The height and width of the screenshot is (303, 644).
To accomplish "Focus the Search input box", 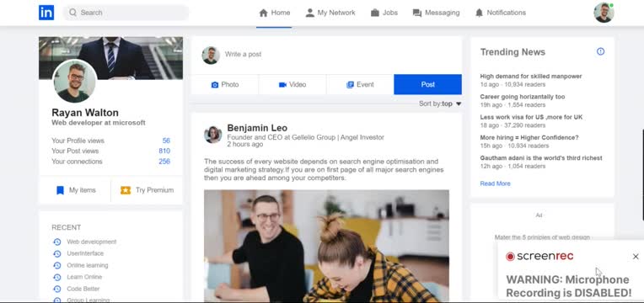I will click(x=126, y=13).
